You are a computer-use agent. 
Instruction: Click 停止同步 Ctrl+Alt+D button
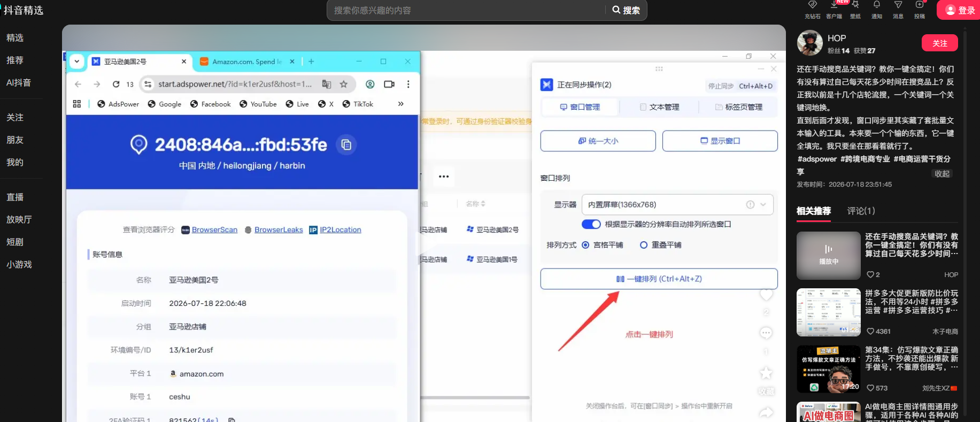(740, 86)
